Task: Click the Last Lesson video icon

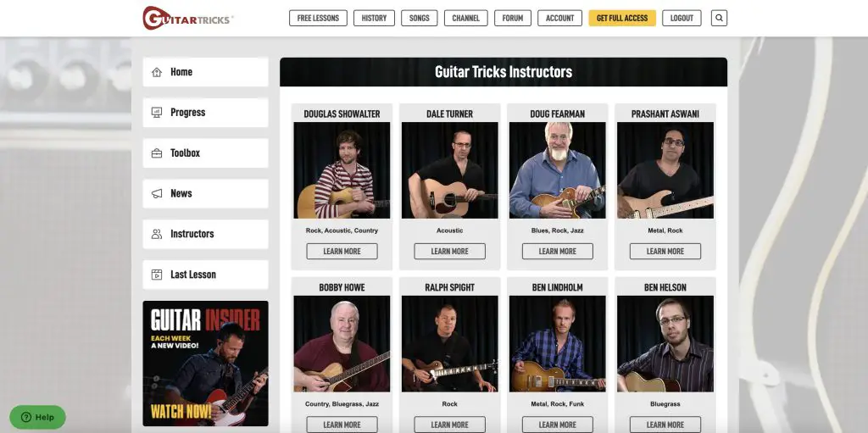Action: click(157, 274)
